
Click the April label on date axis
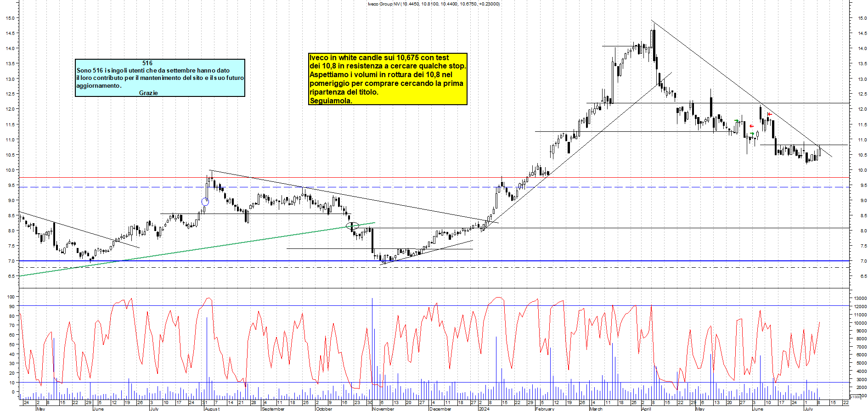[646, 409]
